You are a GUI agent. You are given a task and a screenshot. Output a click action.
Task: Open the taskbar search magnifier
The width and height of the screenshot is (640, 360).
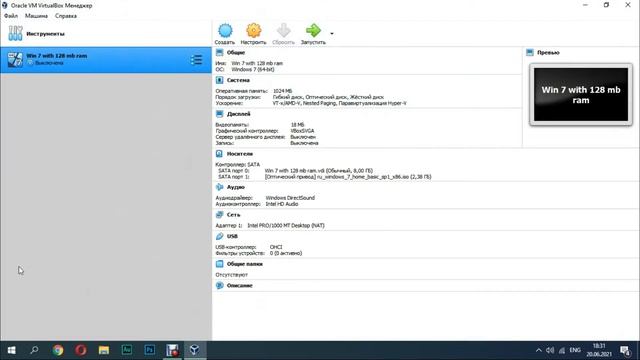click(34, 350)
